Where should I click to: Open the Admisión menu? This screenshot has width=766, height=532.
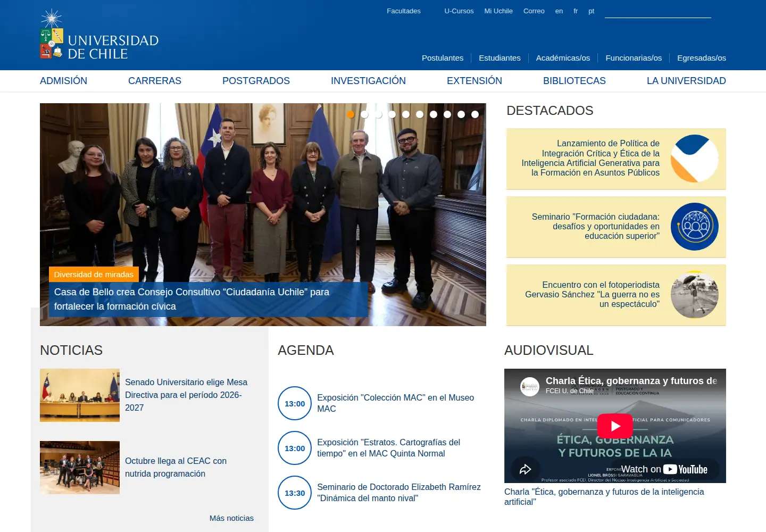63,81
